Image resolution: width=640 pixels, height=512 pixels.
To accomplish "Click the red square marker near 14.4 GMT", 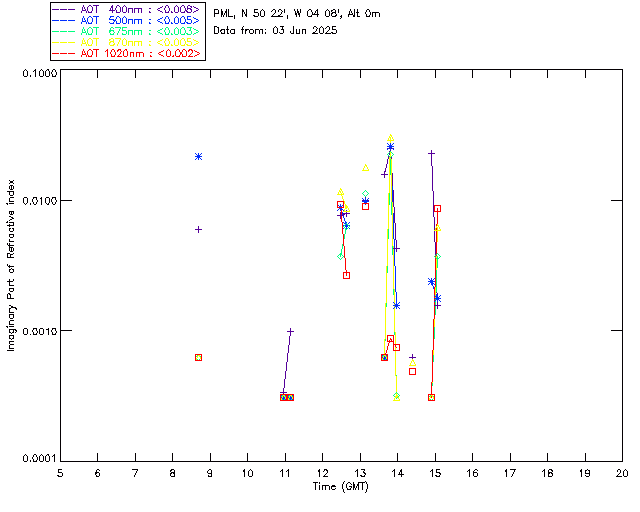I will coord(413,372).
